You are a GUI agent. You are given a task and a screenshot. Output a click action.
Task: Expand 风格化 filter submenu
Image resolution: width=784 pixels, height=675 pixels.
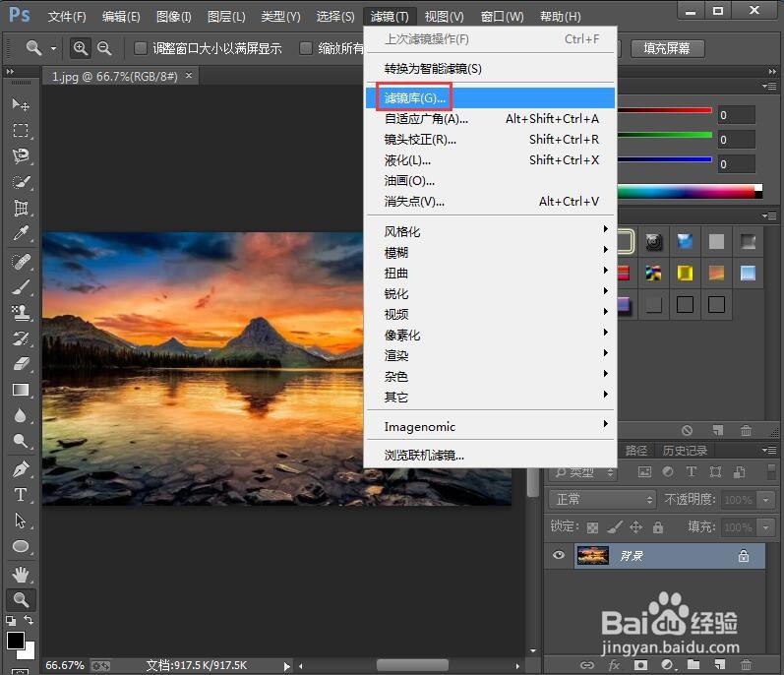click(490, 231)
